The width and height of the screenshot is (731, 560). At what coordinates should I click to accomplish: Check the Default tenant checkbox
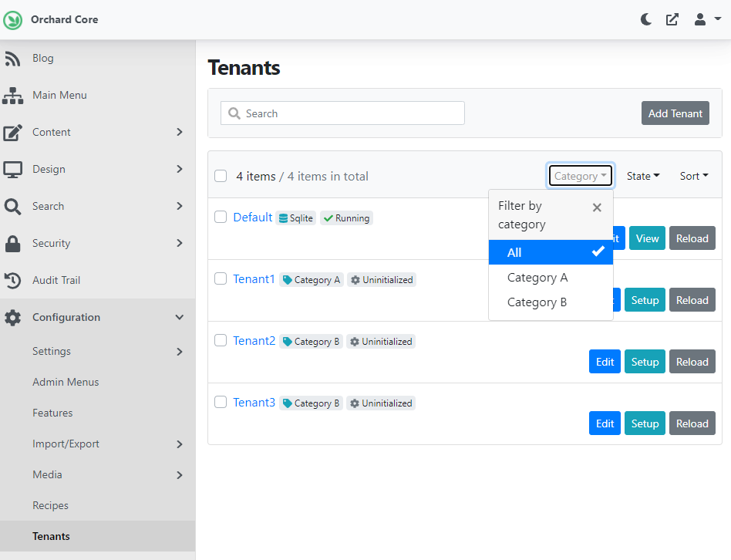pyautogui.click(x=221, y=217)
